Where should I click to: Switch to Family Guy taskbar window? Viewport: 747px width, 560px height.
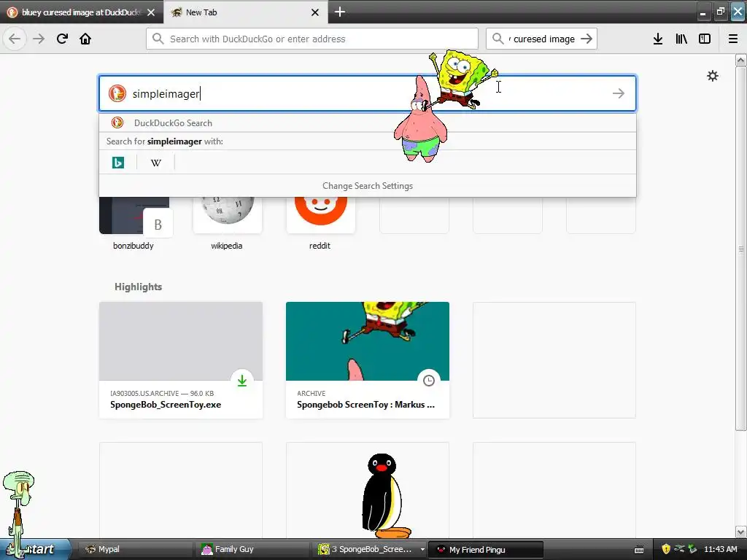click(x=252, y=549)
